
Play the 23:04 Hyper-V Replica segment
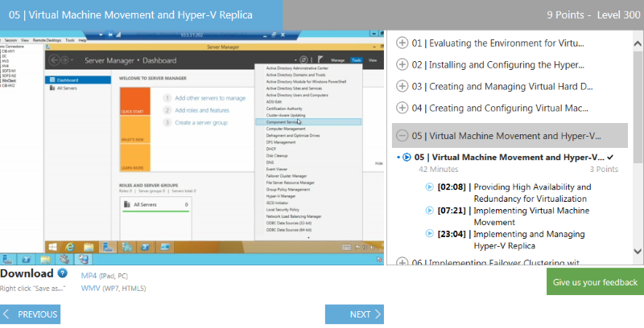pyautogui.click(x=430, y=234)
